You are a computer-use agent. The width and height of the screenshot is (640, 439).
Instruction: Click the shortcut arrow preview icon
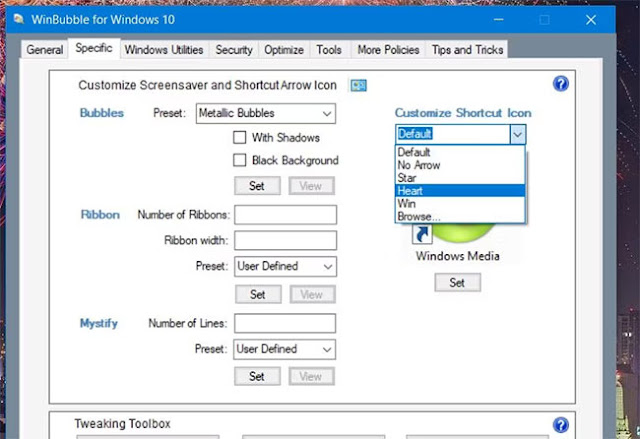click(x=422, y=234)
